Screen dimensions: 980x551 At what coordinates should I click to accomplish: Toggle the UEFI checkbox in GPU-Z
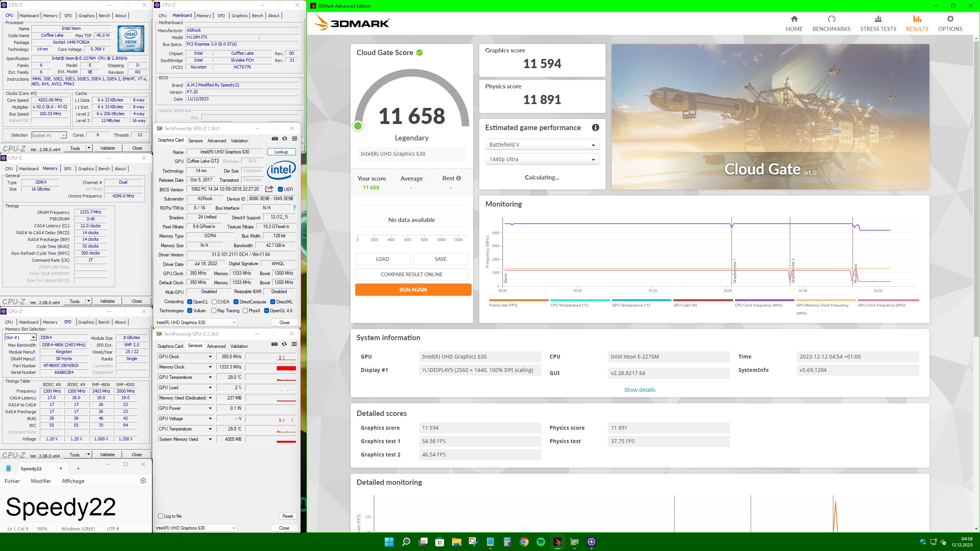click(280, 189)
